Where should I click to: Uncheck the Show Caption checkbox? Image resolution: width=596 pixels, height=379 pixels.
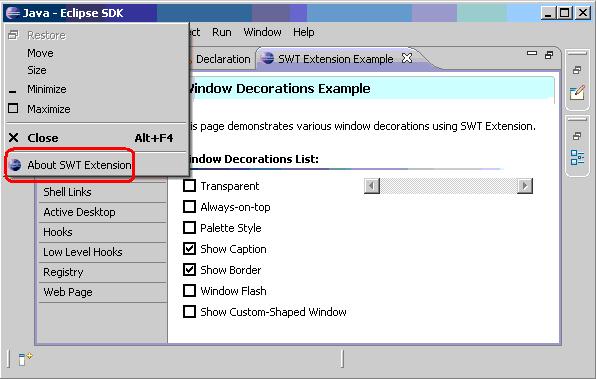189,249
